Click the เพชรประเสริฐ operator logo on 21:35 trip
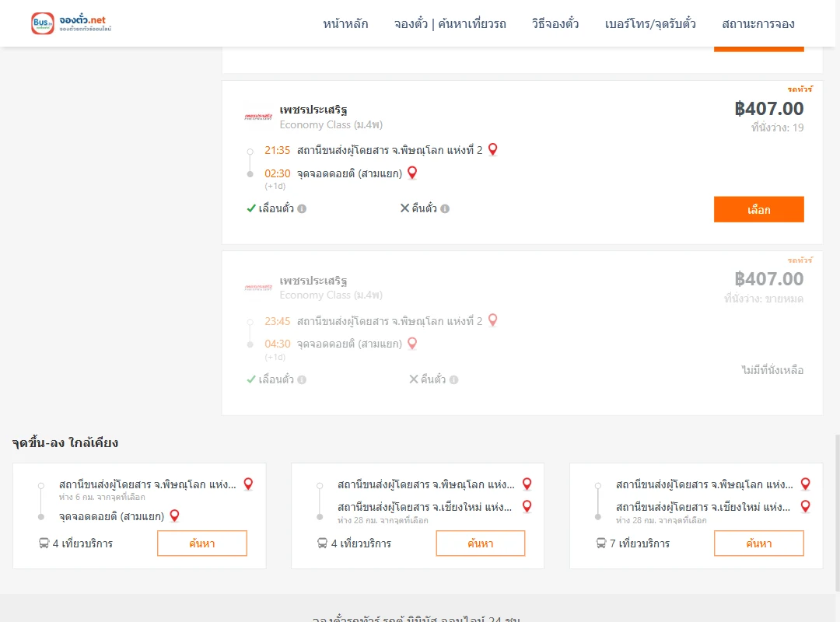 click(x=258, y=117)
